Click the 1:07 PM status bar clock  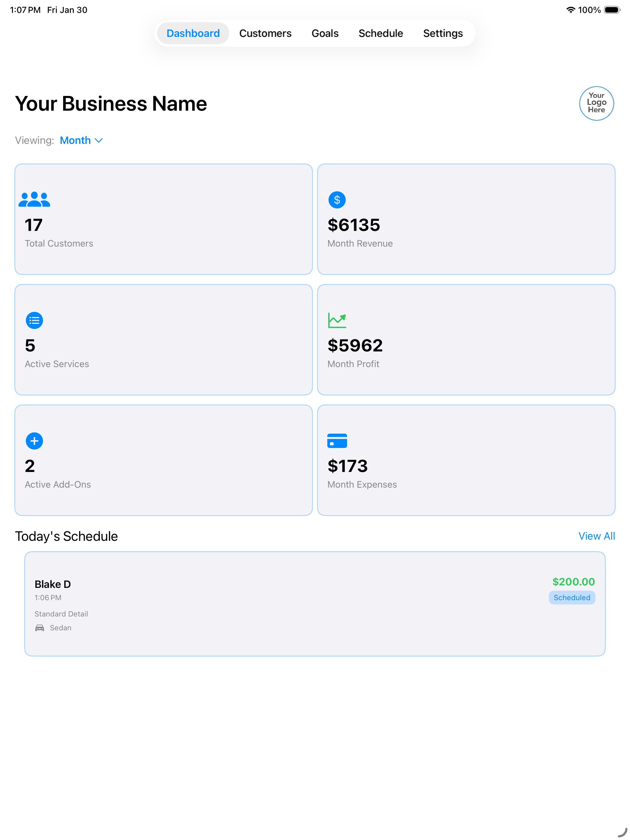point(25,10)
